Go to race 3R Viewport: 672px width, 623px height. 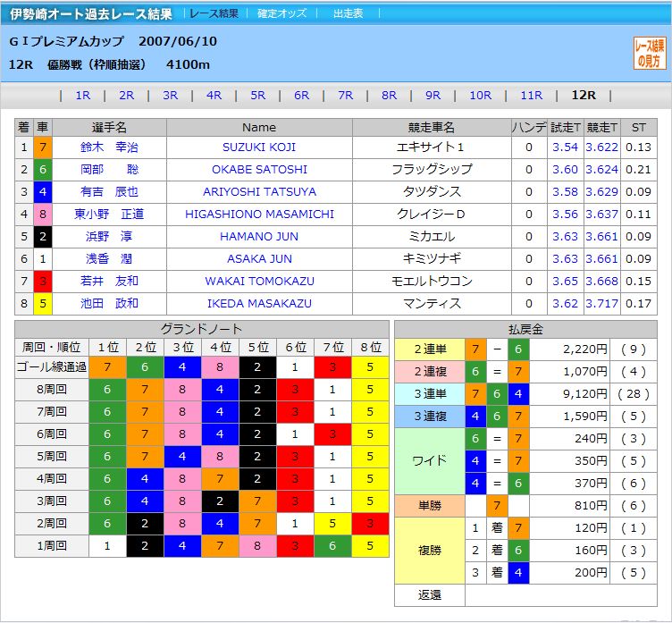(170, 95)
